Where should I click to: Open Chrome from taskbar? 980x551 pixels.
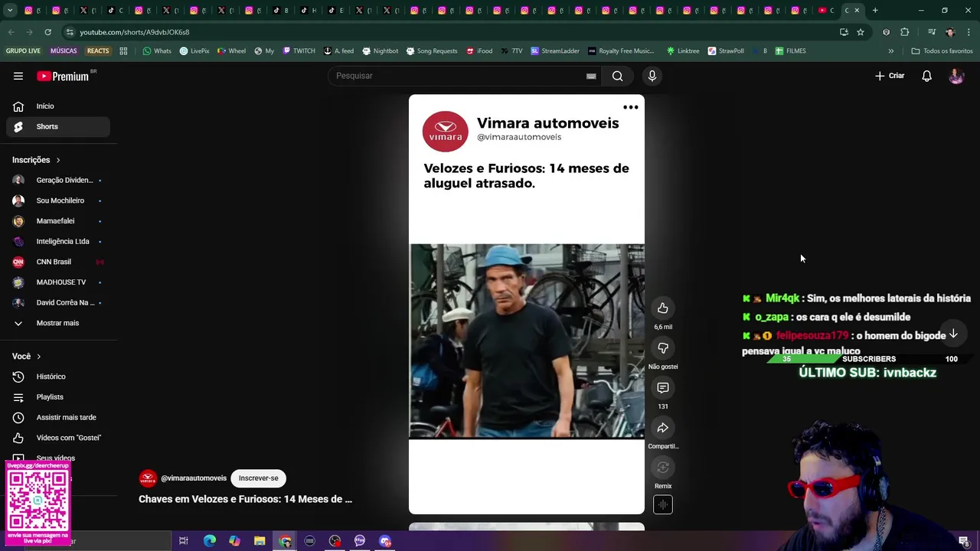point(285,541)
